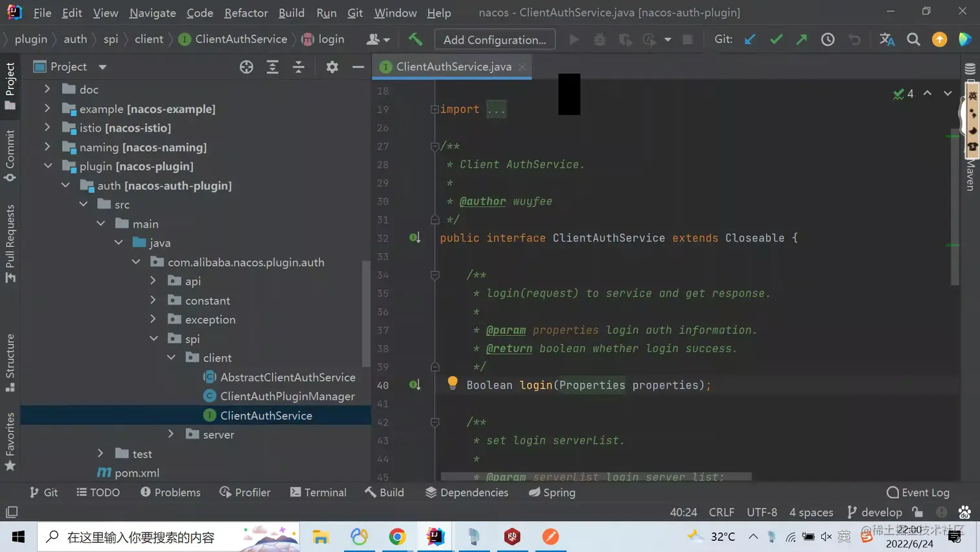Open the Terminal tool window
This screenshot has width=980, height=552.
pyautogui.click(x=318, y=492)
